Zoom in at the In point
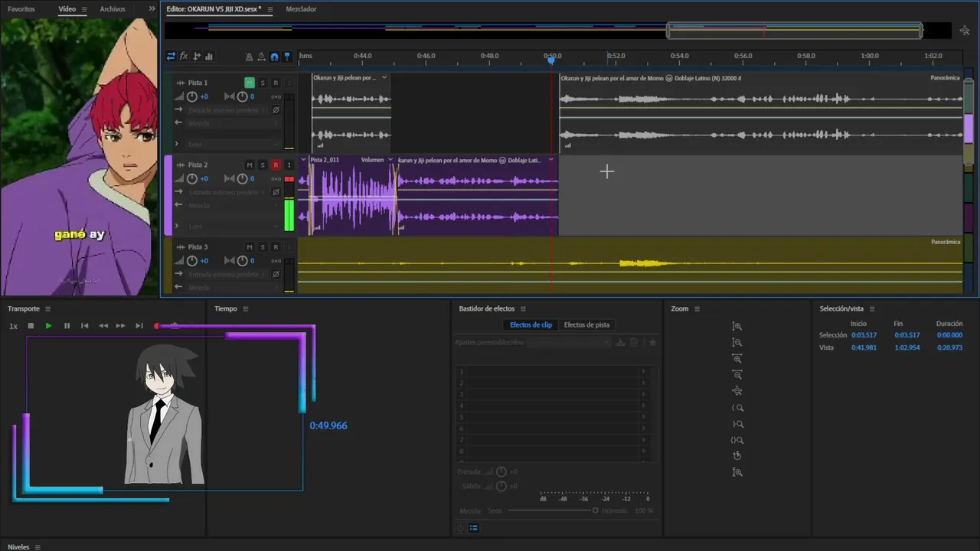Screen dimensions: 980x551 tap(737, 408)
